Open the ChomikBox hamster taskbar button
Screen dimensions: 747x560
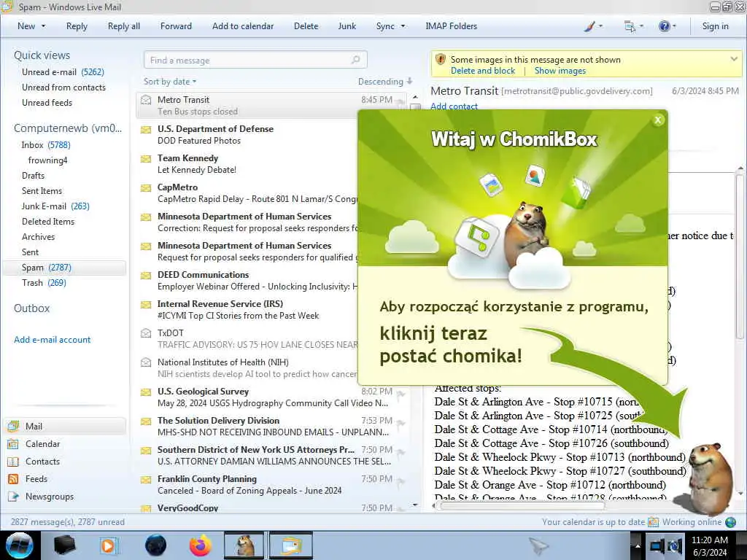click(244, 545)
